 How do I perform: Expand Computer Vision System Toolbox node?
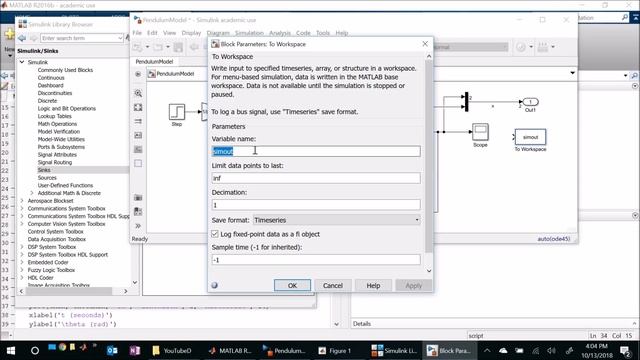(x=22, y=224)
